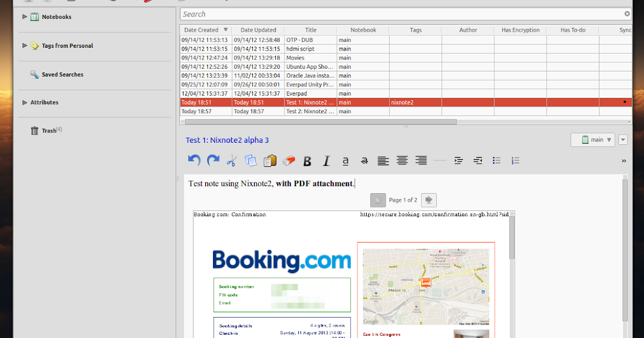Click the orange hotel marker on map

coord(426,283)
